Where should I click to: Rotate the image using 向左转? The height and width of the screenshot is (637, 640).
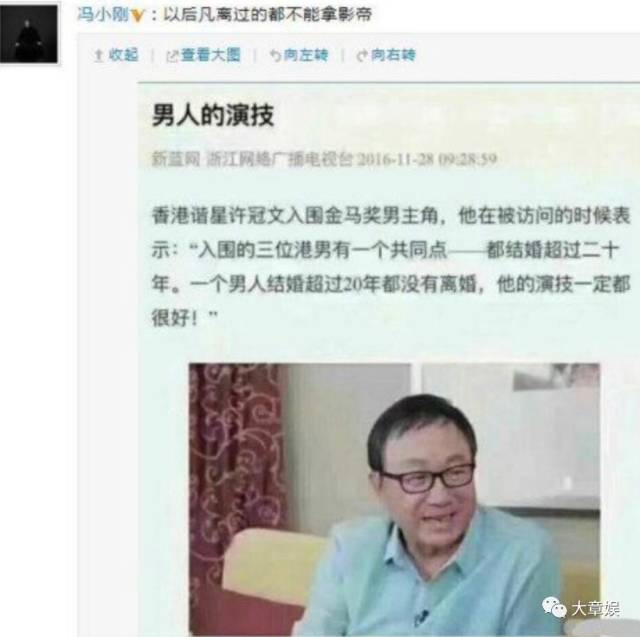[306, 55]
